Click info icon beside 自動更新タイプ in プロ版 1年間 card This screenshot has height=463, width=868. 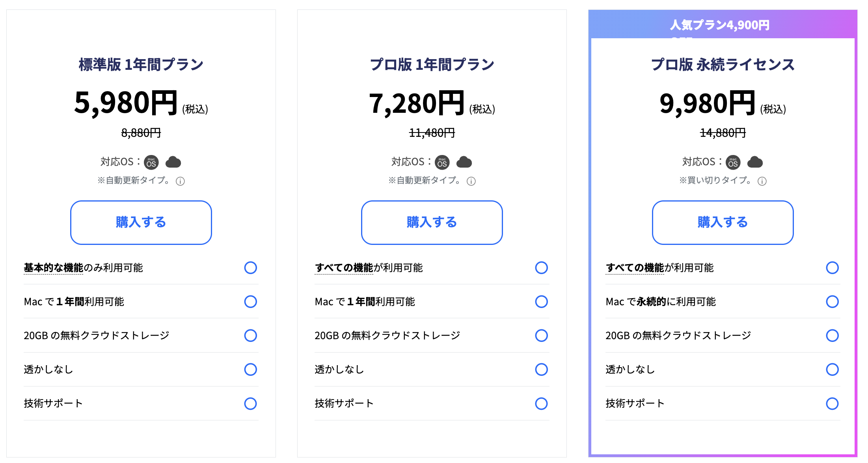pos(471,181)
